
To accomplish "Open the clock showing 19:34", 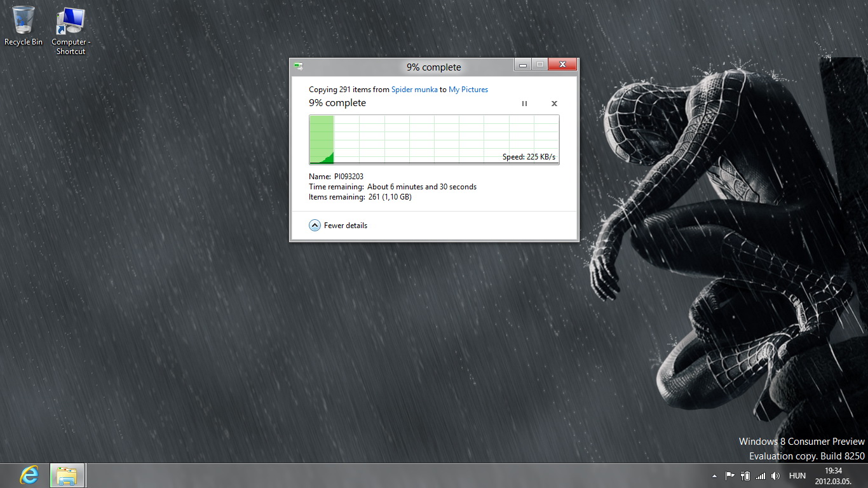I will [x=833, y=476].
